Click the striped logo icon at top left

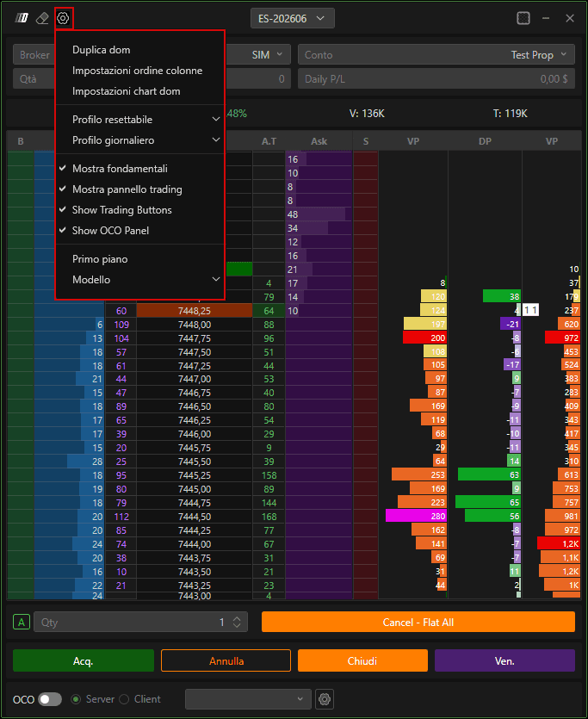(22, 18)
